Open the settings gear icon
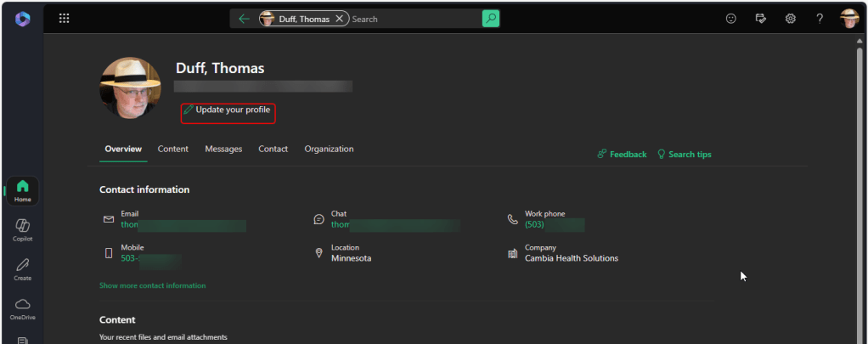868x344 pixels. [x=790, y=19]
